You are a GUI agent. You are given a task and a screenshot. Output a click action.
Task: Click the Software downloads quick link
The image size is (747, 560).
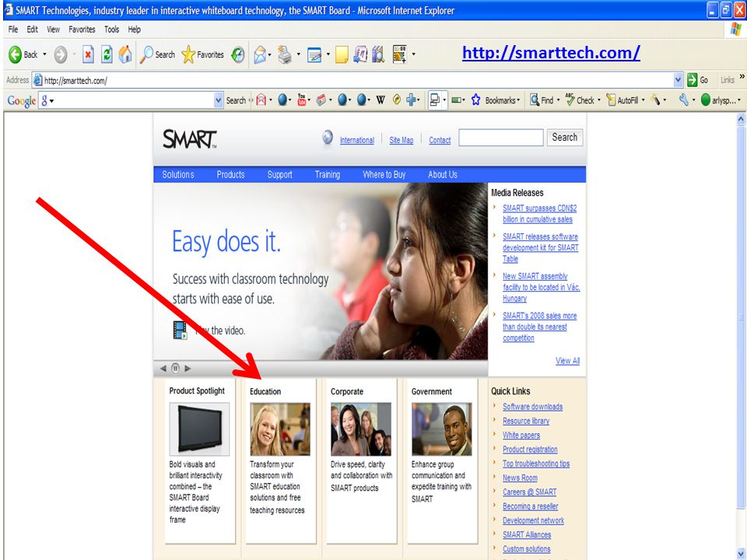click(x=532, y=407)
